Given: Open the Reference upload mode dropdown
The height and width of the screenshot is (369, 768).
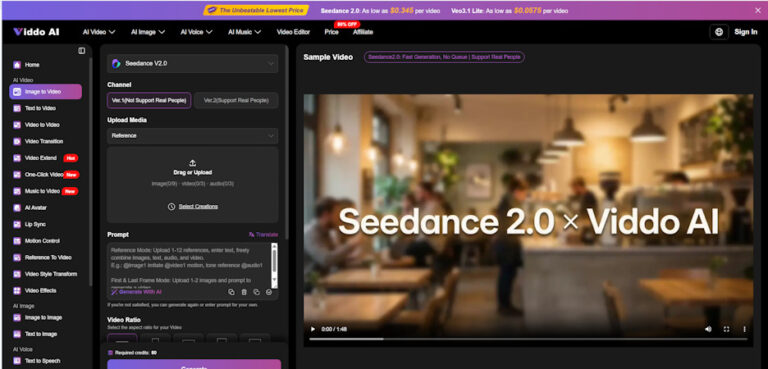Looking at the screenshot, I should pyautogui.click(x=192, y=136).
